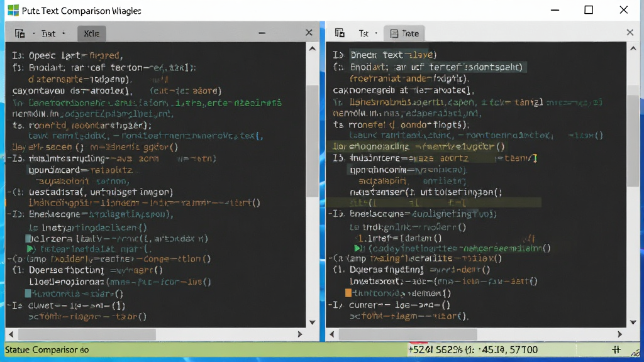644x362 pixels.
Task: Click the left pane horizontal scroll-left arrow
Action: pos(11,334)
